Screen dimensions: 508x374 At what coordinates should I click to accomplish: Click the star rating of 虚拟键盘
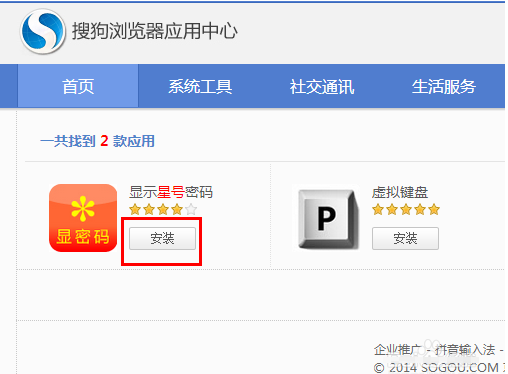(x=406, y=209)
